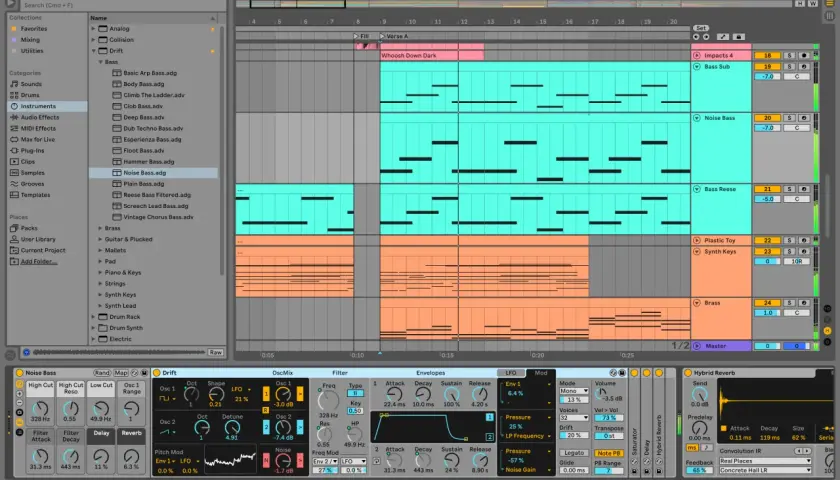Toggle Drift Noise oscillator N button

(x=266, y=460)
